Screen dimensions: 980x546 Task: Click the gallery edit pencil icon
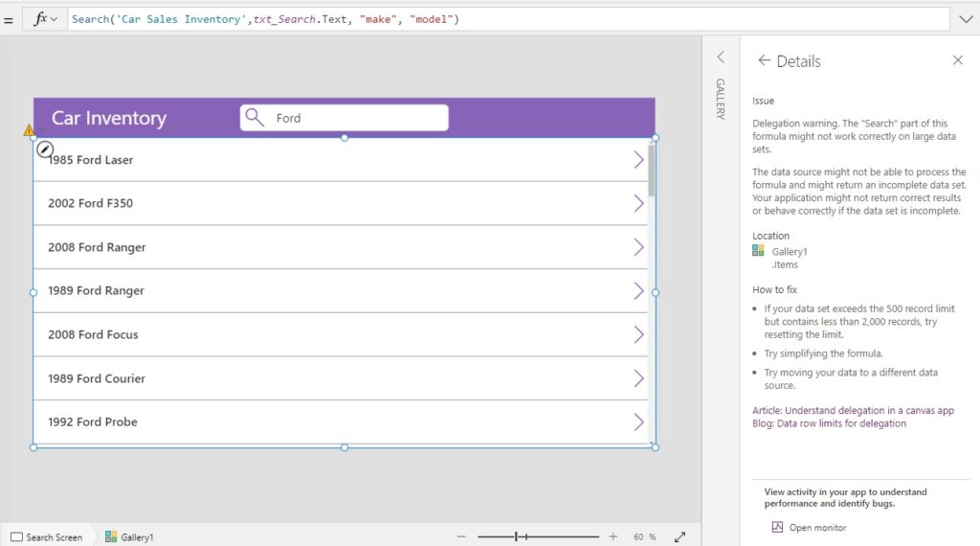[44, 149]
